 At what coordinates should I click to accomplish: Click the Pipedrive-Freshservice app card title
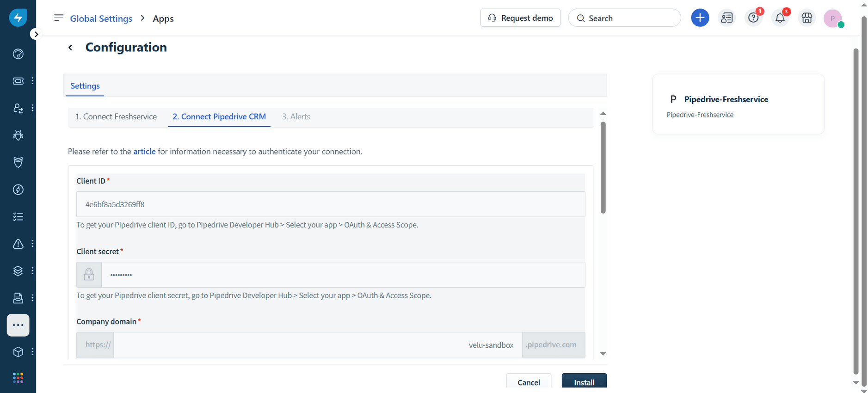click(x=726, y=99)
